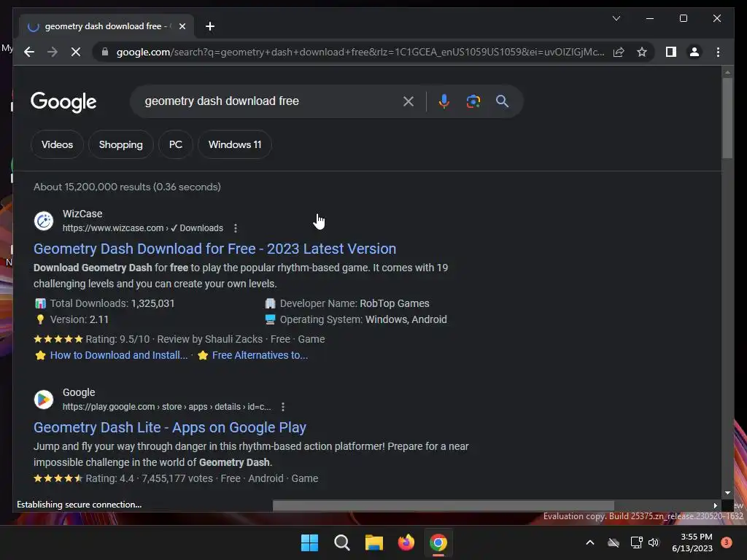Go back using the browser back arrow
The image size is (747, 560).
pyautogui.click(x=29, y=52)
